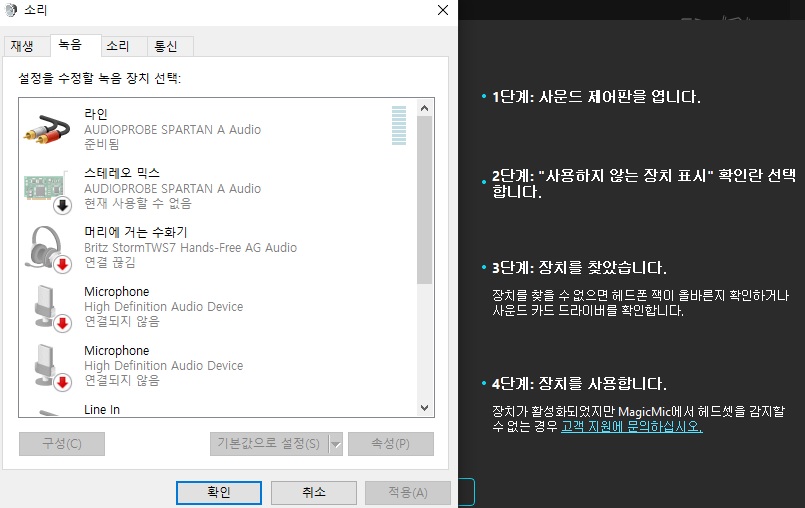The width and height of the screenshot is (805, 508).
Task: Click the 1단계: 사운드 제어판을 엽니다 step
Action: pos(596,97)
